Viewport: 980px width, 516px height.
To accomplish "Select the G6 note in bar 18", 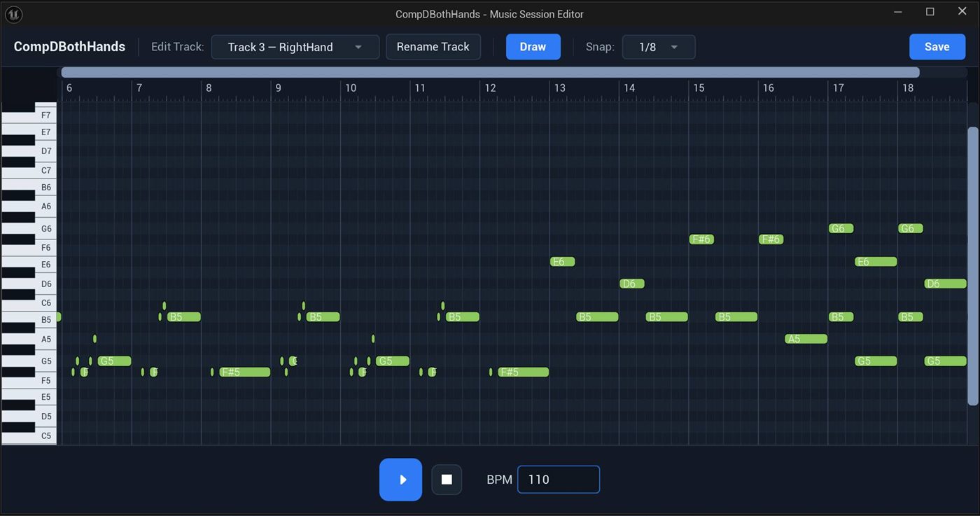I will click(911, 228).
